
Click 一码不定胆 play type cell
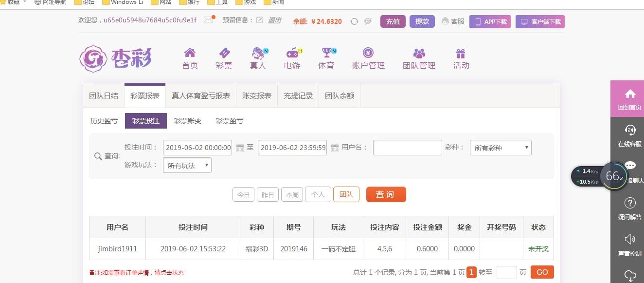[339, 249]
